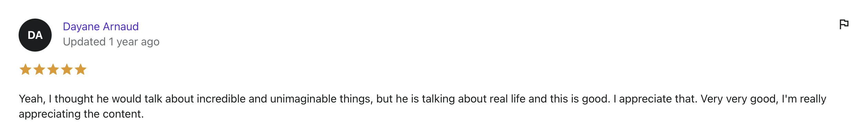Flag this review as inappropriate
This screenshot has width=868, height=130.
(x=844, y=24)
